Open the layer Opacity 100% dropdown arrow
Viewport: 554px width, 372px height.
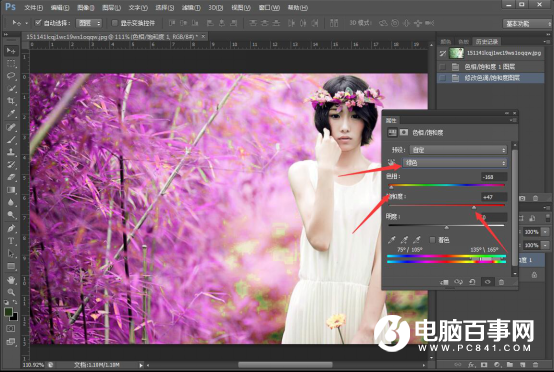(546, 232)
